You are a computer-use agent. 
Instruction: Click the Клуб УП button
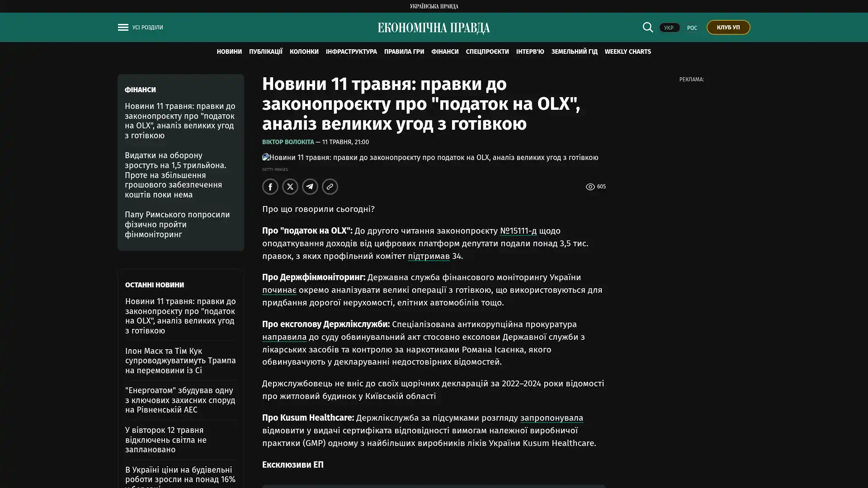click(728, 28)
